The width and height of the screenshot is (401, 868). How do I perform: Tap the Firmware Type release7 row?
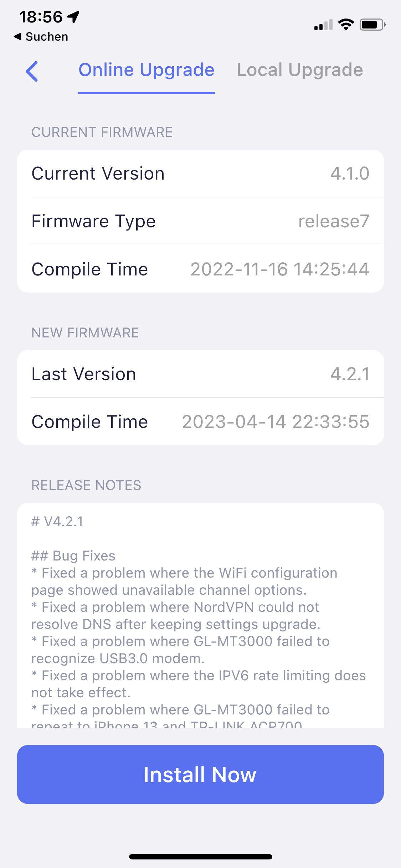pos(200,221)
